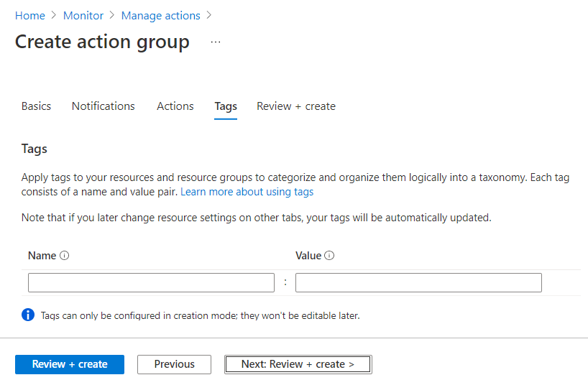Click chevron after Monitor breadcrumb
The width and height of the screenshot is (588, 380).
coord(112,15)
